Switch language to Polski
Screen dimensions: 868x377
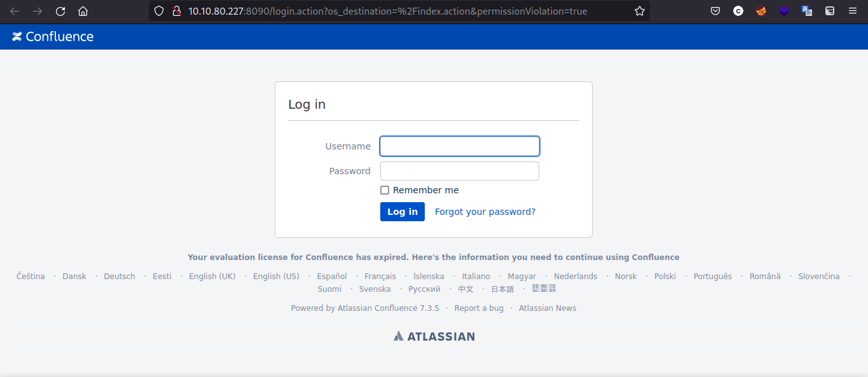pyautogui.click(x=665, y=277)
